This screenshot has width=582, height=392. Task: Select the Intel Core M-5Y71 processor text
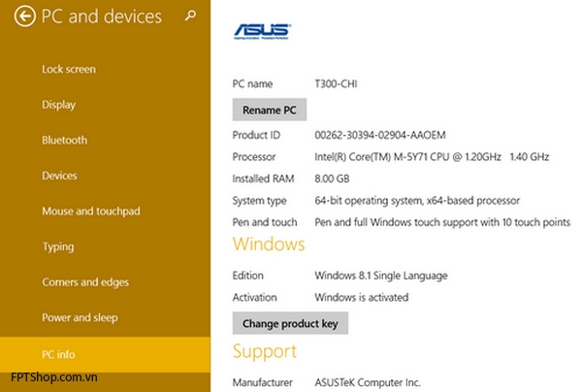[x=432, y=156]
